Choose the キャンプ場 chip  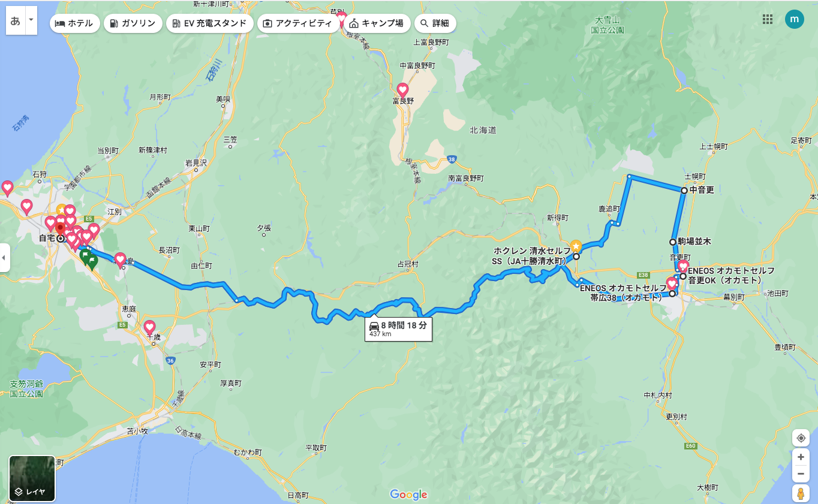pyautogui.click(x=376, y=23)
